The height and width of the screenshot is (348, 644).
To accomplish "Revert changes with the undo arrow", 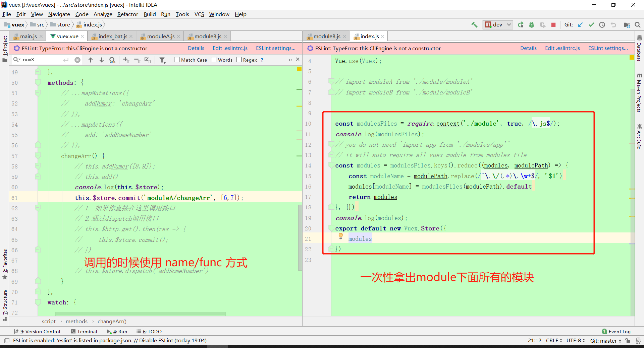I will [x=613, y=25].
